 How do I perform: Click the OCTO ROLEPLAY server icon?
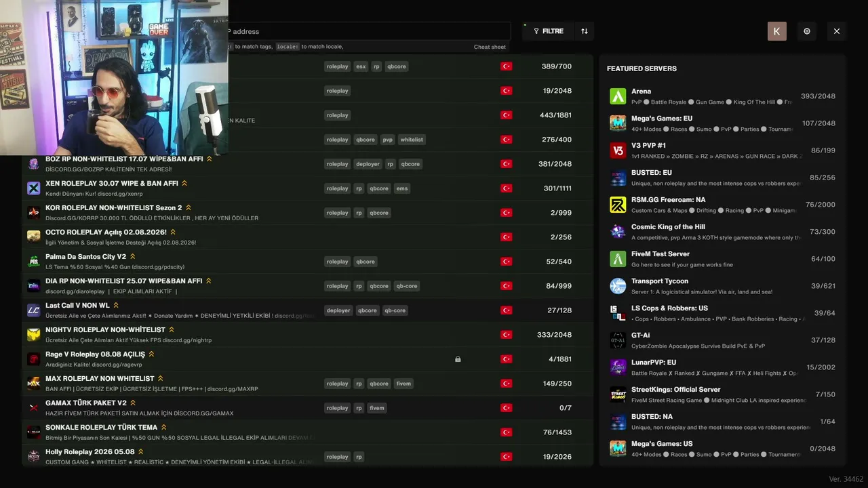point(34,237)
